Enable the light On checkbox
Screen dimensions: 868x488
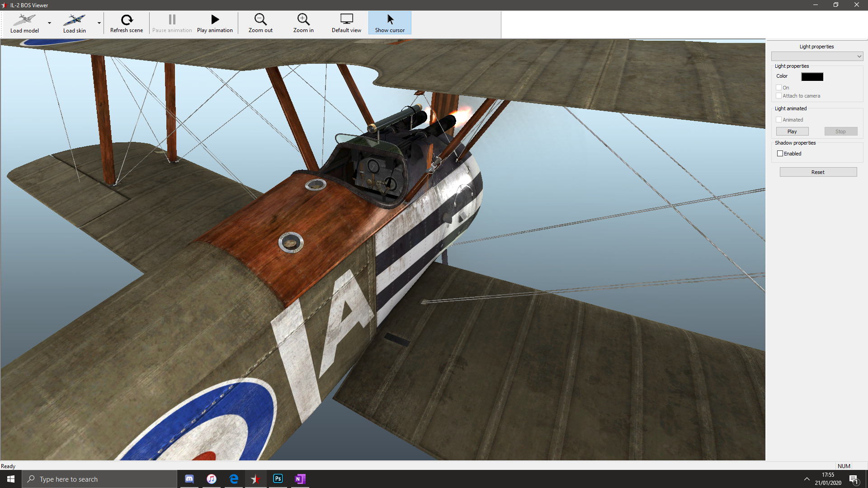pyautogui.click(x=778, y=88)
